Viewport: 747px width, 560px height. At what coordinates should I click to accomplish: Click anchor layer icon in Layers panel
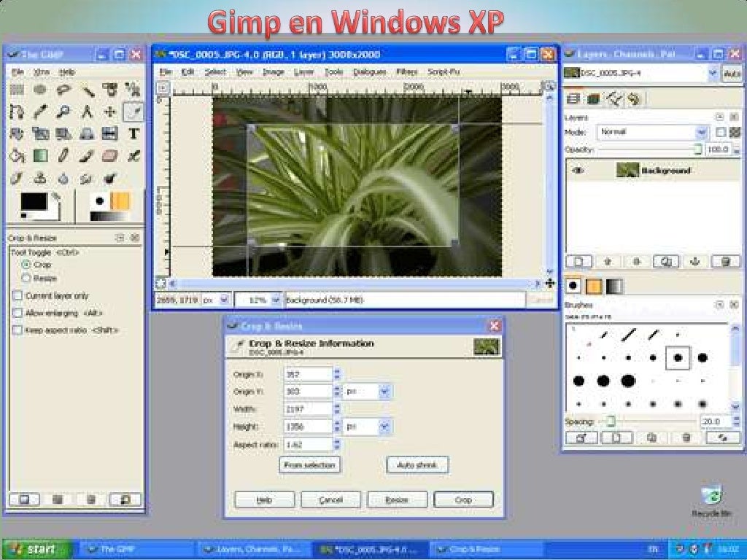pos(694,262)
